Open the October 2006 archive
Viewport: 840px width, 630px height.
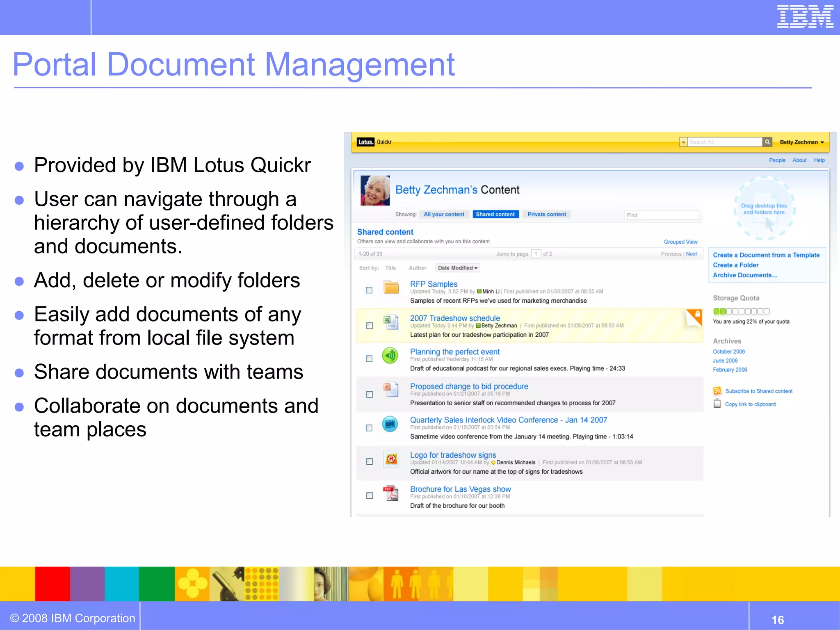pyautogui.click(x=728, y=352)
